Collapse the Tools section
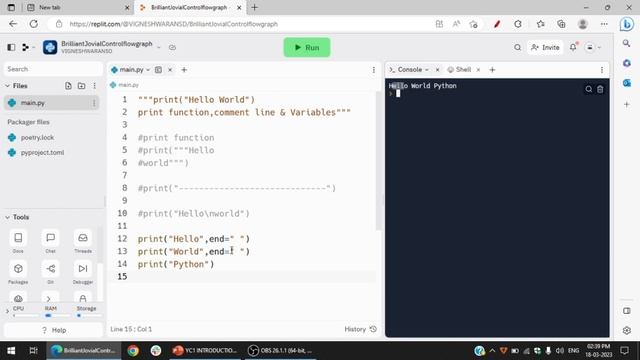The image size is (640, 360). tap(7, 217)
